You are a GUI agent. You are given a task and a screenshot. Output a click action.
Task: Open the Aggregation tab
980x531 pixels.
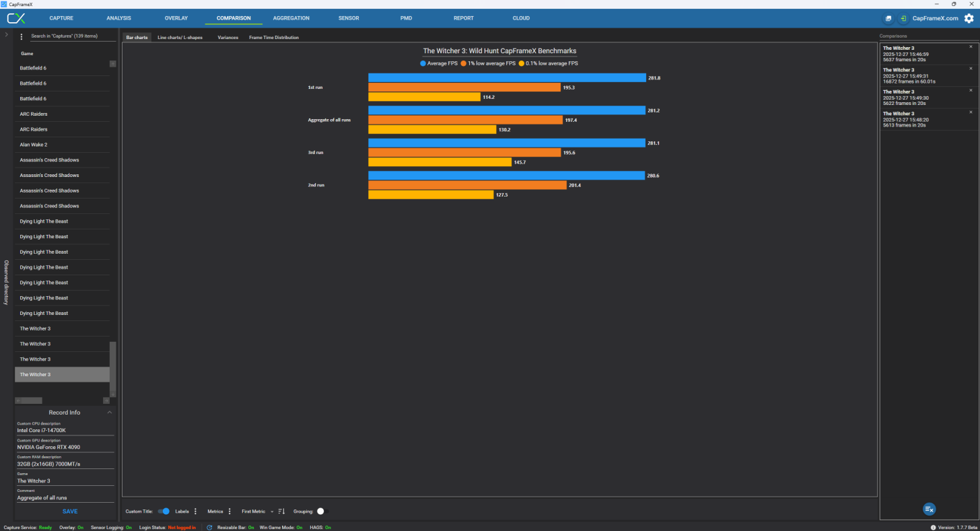[x=291, y=18]
